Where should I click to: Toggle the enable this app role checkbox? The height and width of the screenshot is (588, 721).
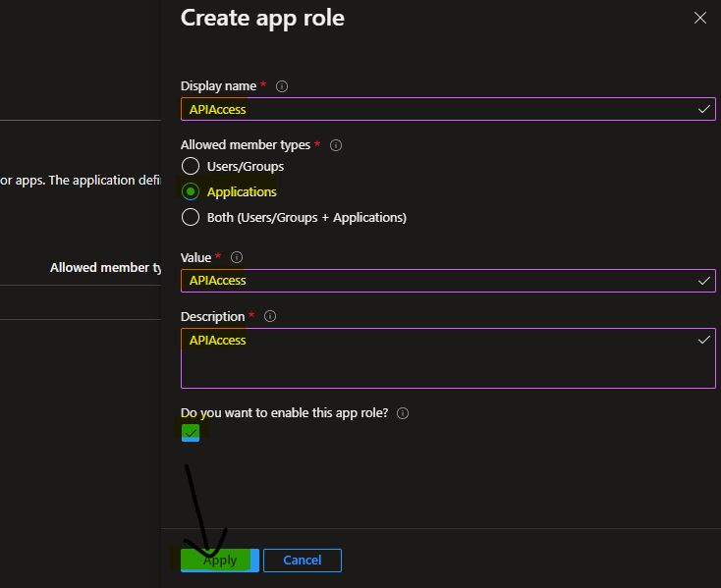pyautogui.click(x=191, y=432)
